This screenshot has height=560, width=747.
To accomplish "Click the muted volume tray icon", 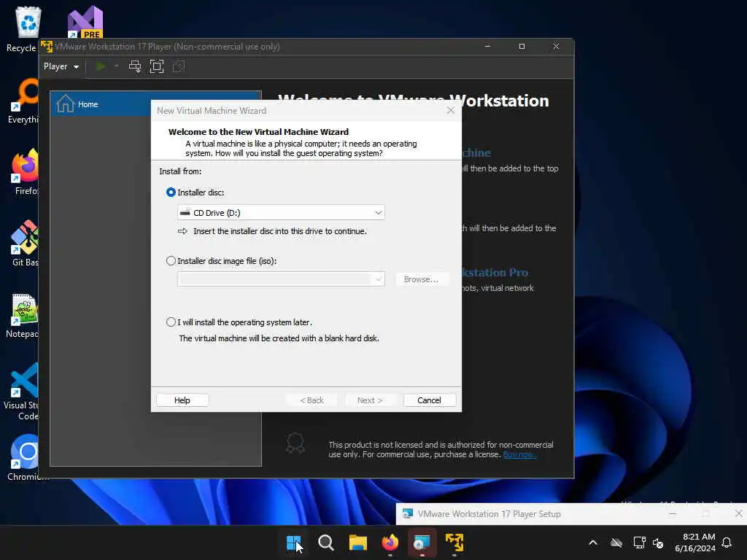I will pos(659,542).
